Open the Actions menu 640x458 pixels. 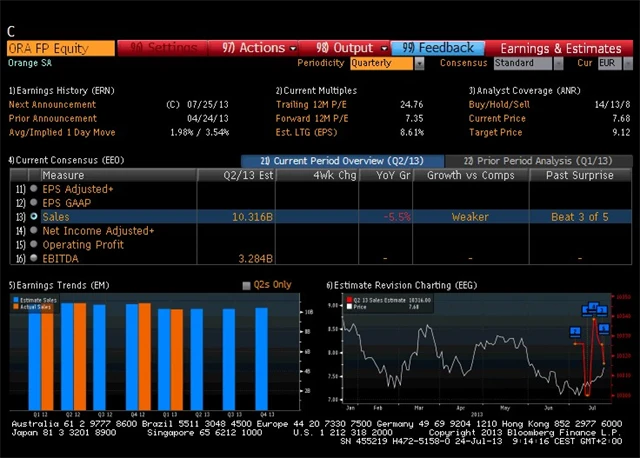coord(255,47)
